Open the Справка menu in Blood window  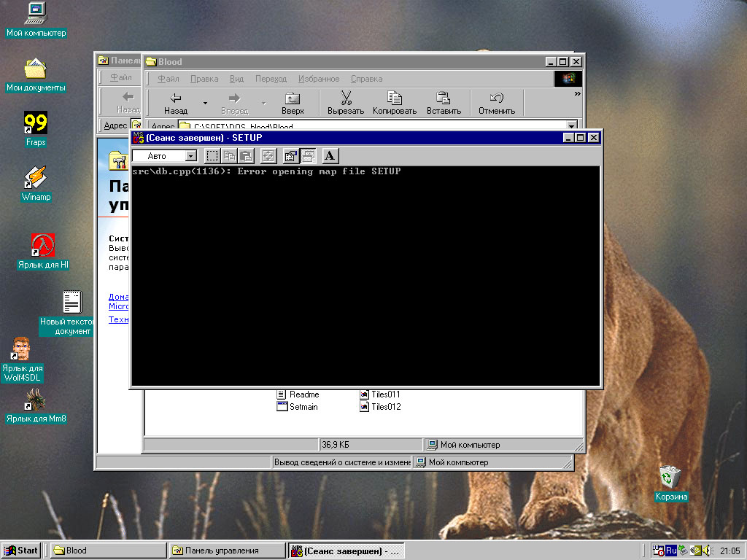(366, 79)
